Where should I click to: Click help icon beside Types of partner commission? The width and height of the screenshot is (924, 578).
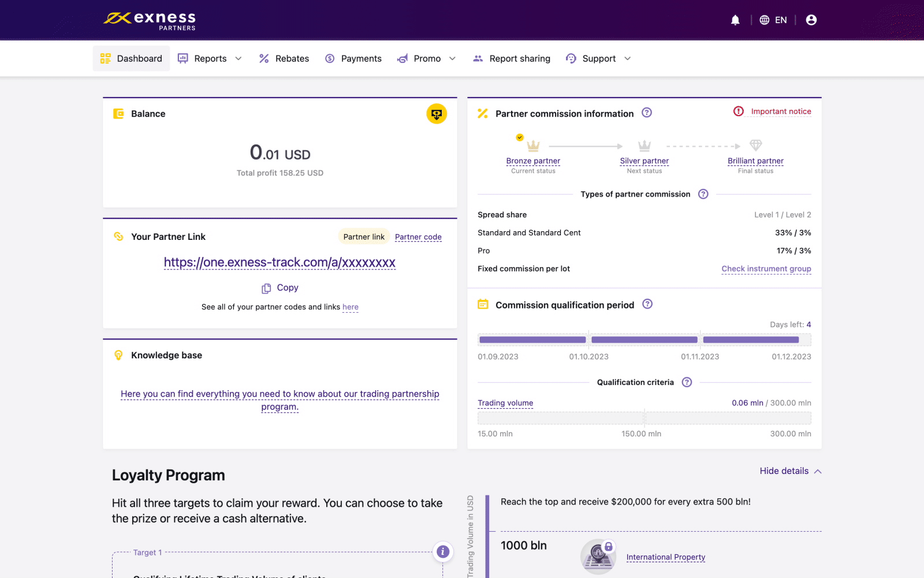pyautogui.click(x=703, y=194)
